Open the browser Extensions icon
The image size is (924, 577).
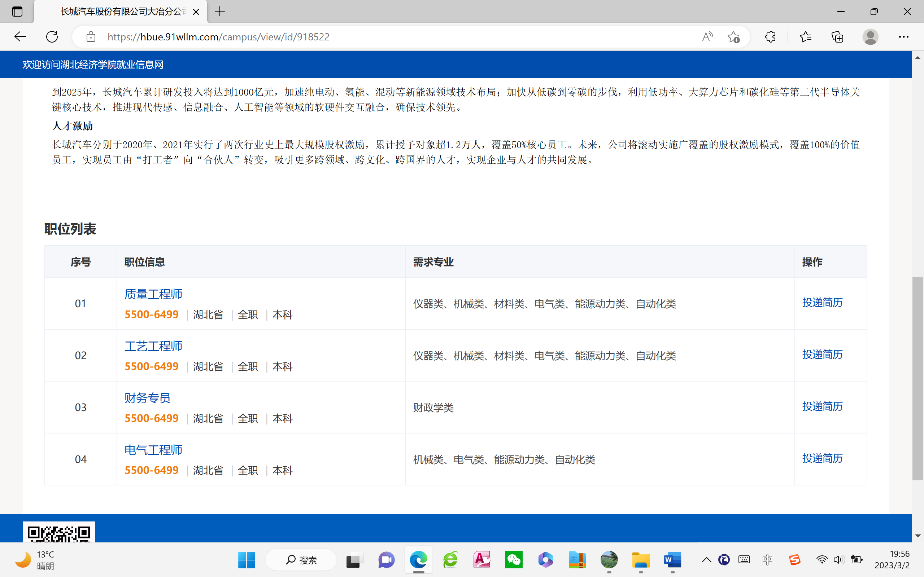click(x=770, y=37)
